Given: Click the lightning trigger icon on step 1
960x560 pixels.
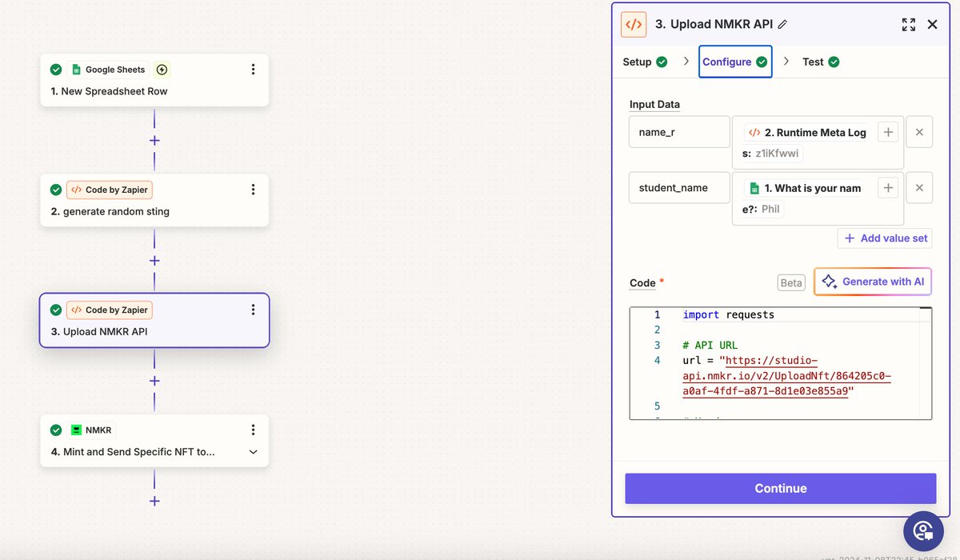Looking at the screenshot, I should click(x=162, y=70).
